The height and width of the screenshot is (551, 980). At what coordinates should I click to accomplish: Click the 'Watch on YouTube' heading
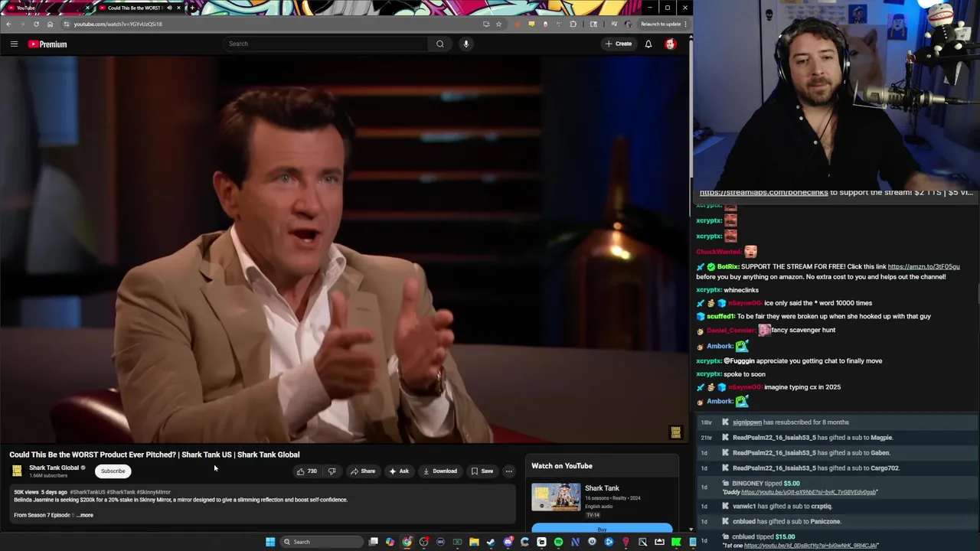point(562,466)
